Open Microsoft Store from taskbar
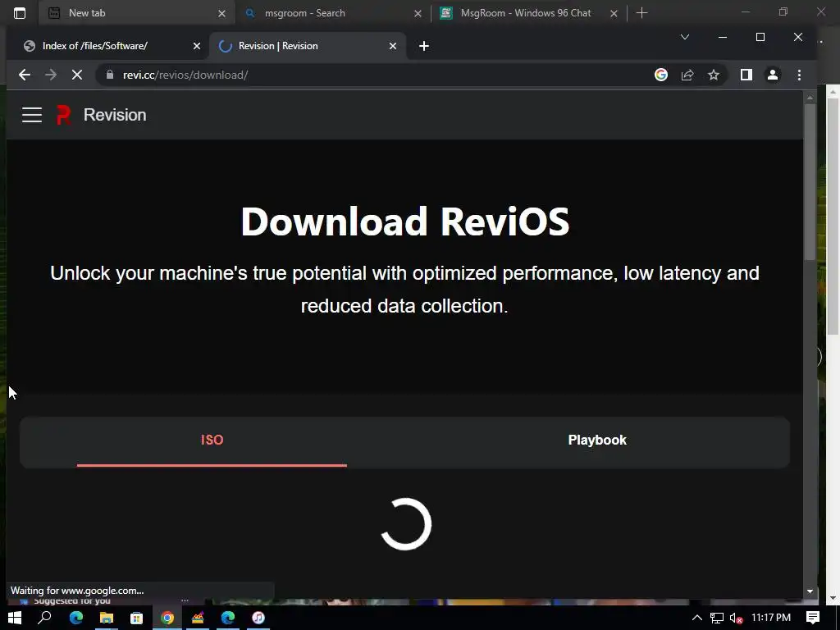Viewport: 840px width, 630px height. (137, 618)
